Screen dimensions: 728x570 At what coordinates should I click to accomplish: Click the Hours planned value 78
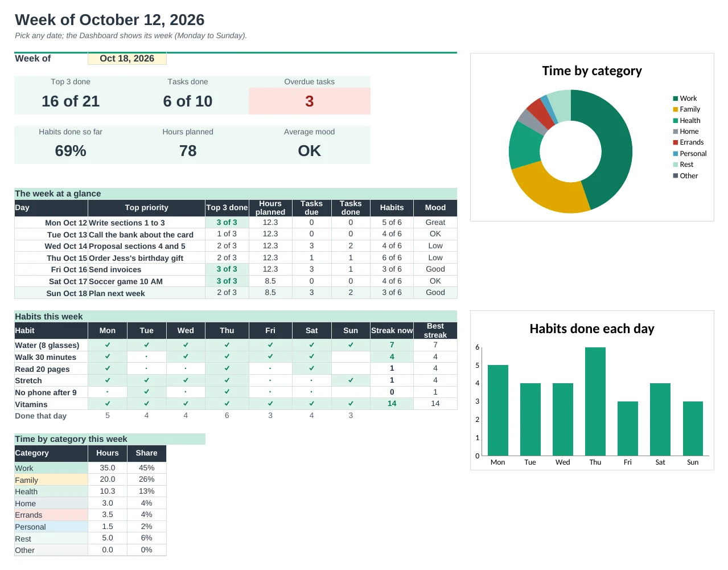pos(188,151)
